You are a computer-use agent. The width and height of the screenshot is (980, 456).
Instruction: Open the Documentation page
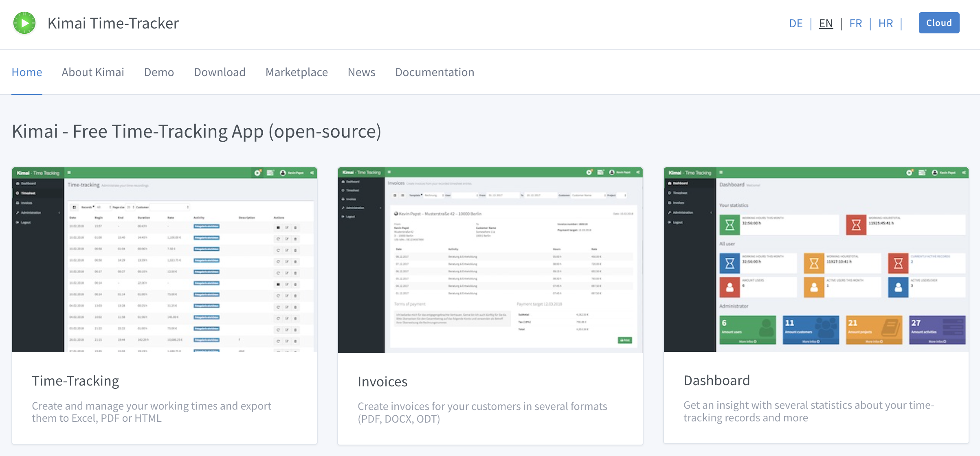[435, 72]
